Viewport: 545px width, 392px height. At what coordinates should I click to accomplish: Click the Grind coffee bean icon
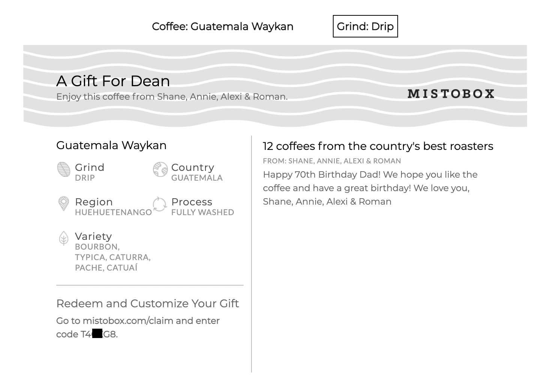(x=63, y=169)
